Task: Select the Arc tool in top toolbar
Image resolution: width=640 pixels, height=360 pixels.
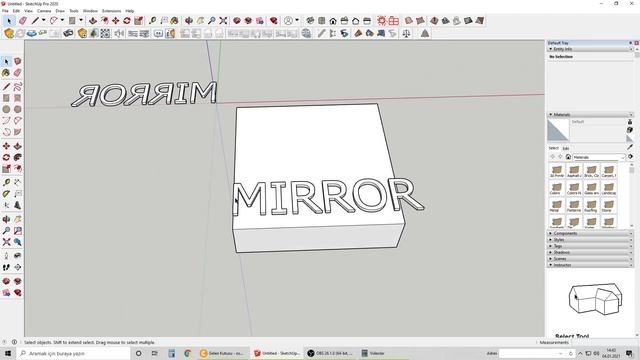Action: pyautogui.click(x=54, y=20)
